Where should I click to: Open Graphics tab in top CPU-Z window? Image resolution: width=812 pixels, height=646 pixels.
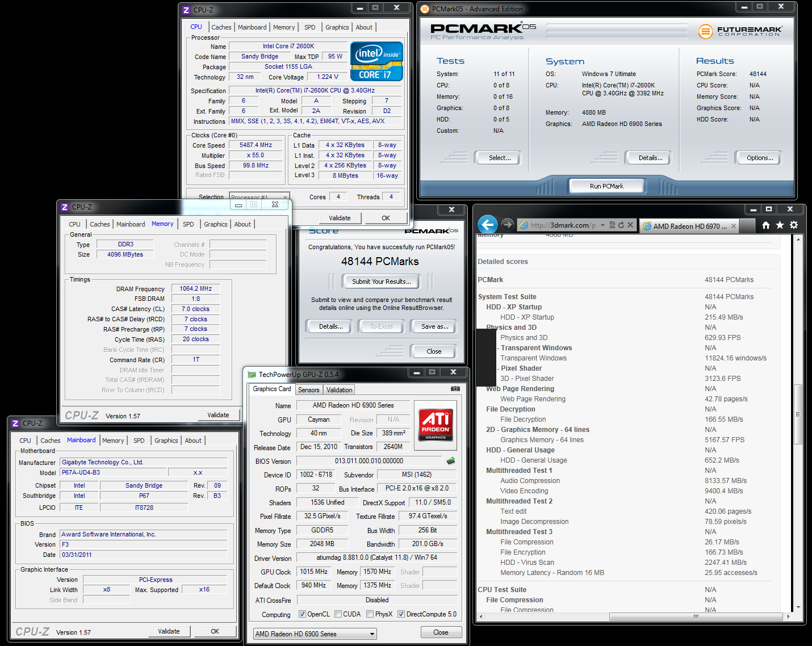click(x=337, y=27)
